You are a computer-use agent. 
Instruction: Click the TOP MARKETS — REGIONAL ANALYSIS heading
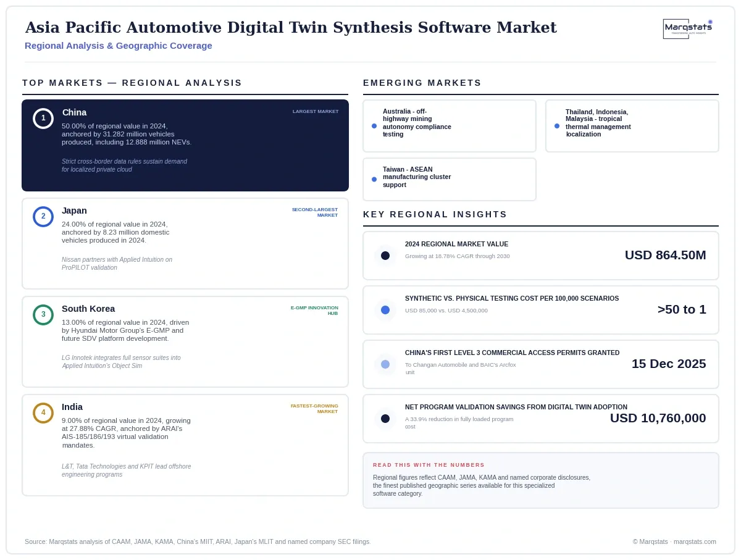pos(132,83)
